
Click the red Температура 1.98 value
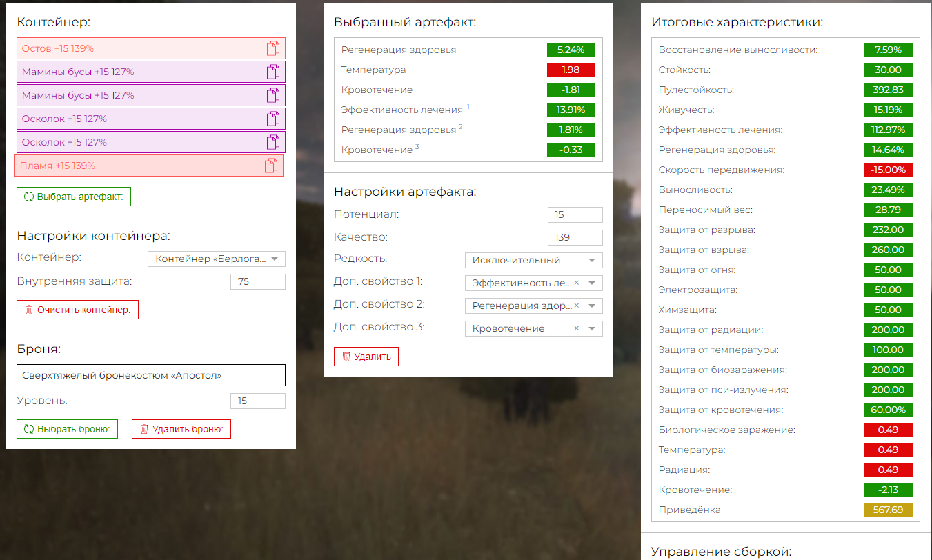(571, 70)
